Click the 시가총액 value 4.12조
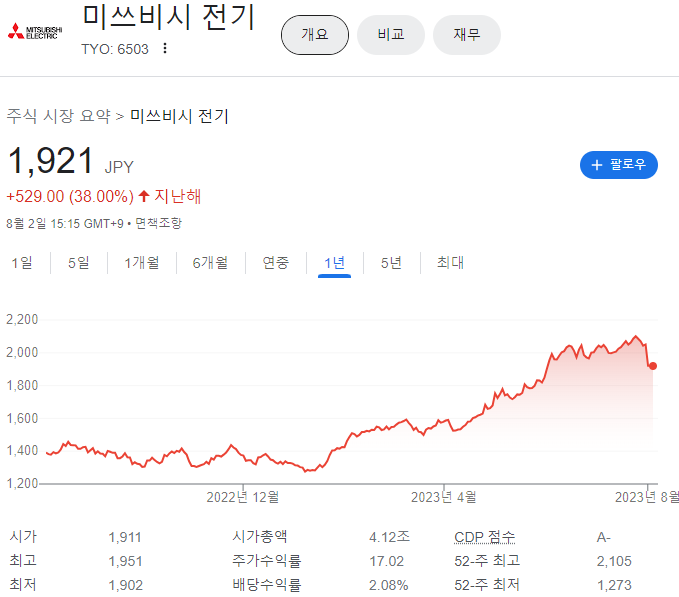 tap(389, 537)
